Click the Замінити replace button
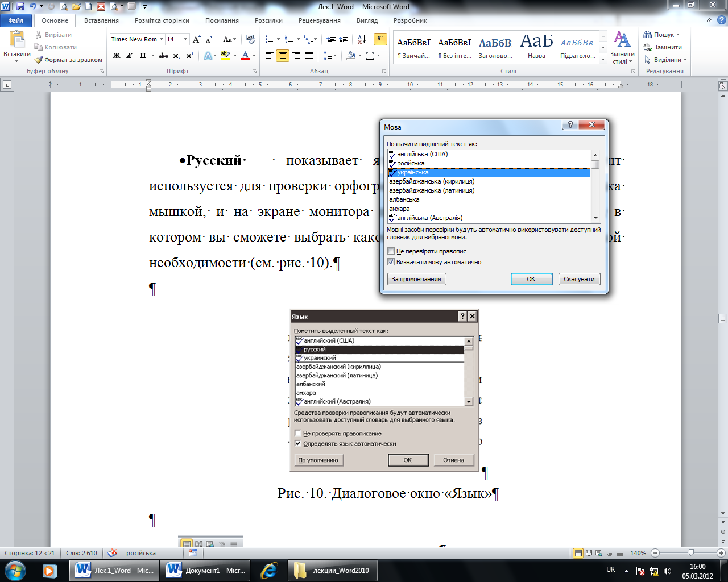Viewport: 728px width, 582px height. (663, 47)
